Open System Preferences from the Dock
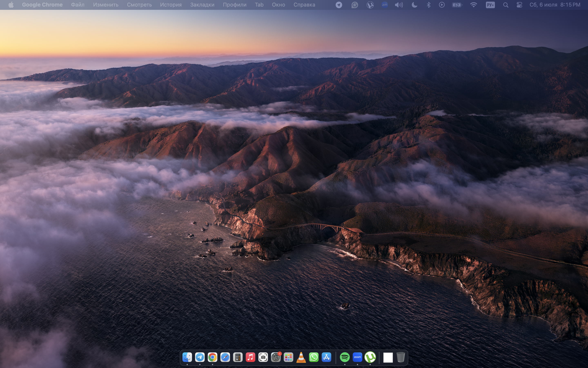 click(276, 357)
